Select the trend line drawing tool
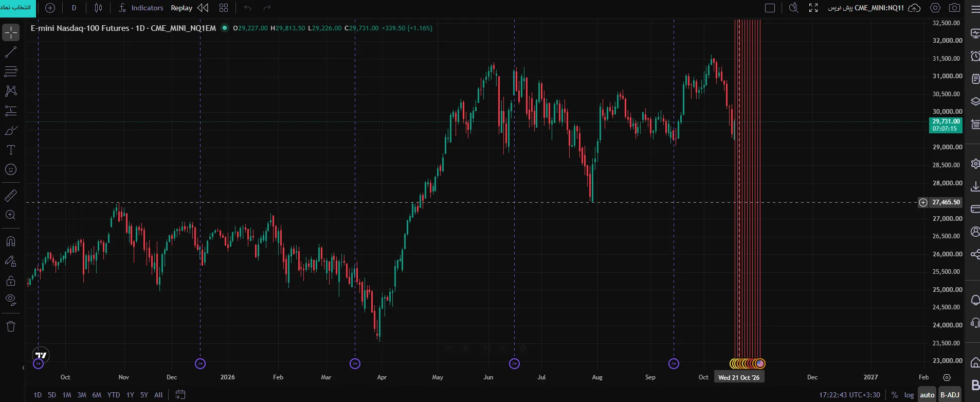This screenshot has width=980, height=402. click(11, 52)
